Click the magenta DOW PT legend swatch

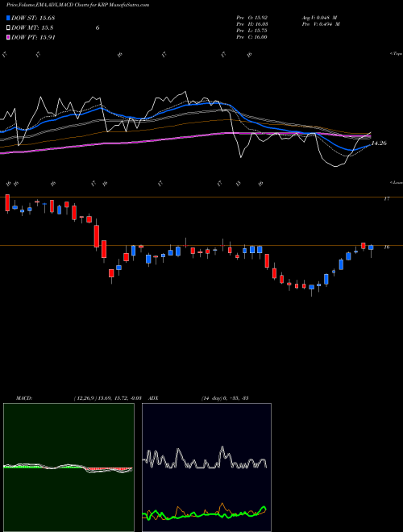tap(9, 37)
